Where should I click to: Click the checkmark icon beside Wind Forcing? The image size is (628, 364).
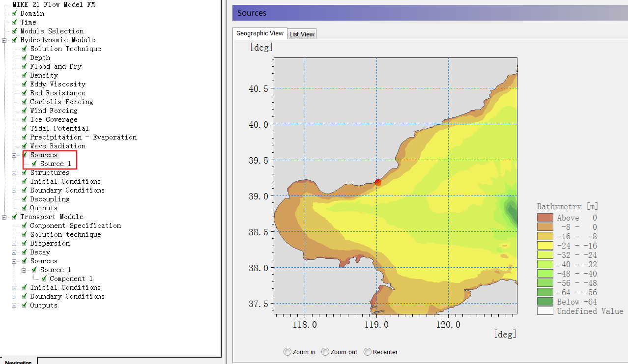25,111
